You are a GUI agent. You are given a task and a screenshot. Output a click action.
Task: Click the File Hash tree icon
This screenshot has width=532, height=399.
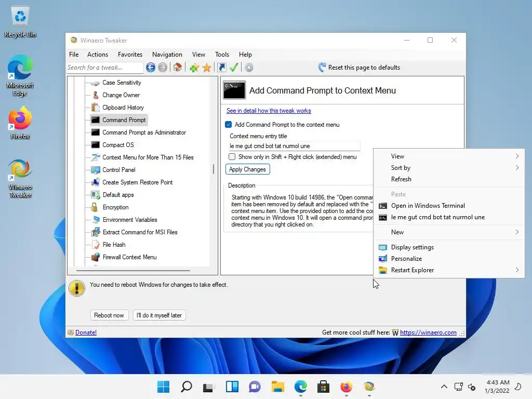click(96, 245)
